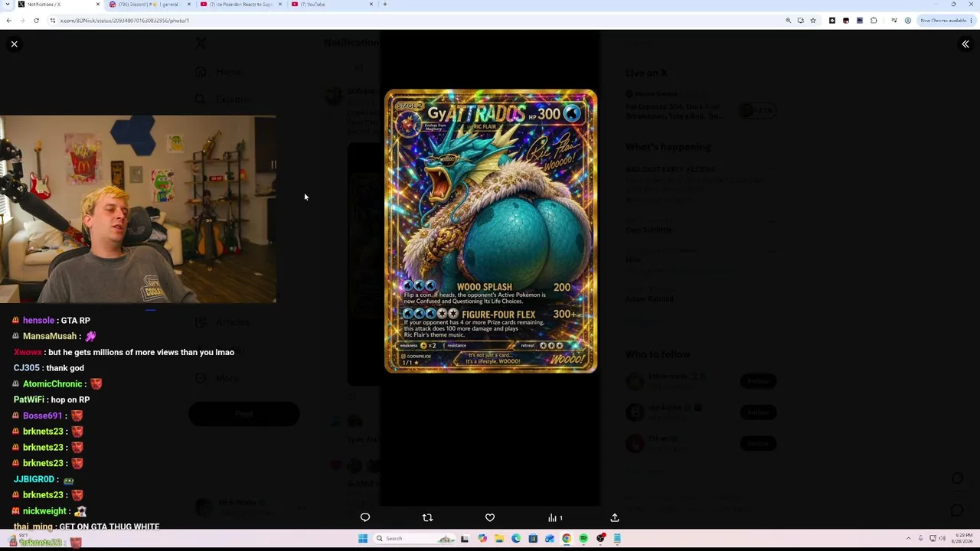Open the taskbar clock and date
This screenshot has height=551, width=980.
[x=963, y=539]
